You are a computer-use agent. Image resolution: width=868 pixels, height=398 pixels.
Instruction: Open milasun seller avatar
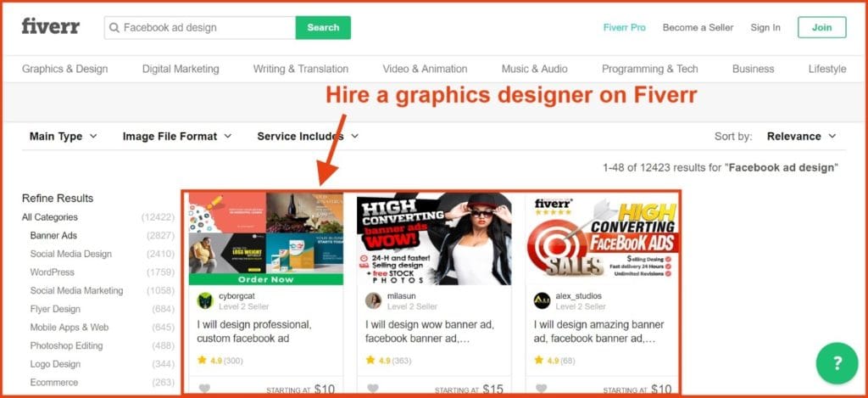(x=373, y=300)
